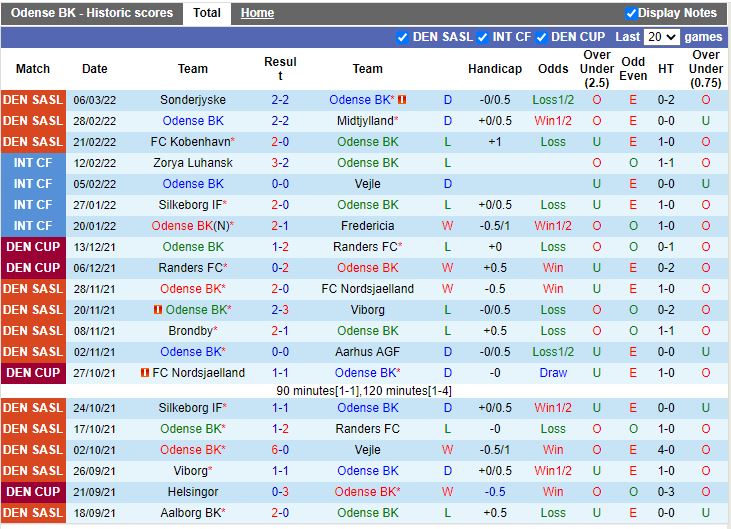Click the INT CF label for 05/02/22 match
The width and height of the screenshot is (731, 529).
(x=33, y=184)
